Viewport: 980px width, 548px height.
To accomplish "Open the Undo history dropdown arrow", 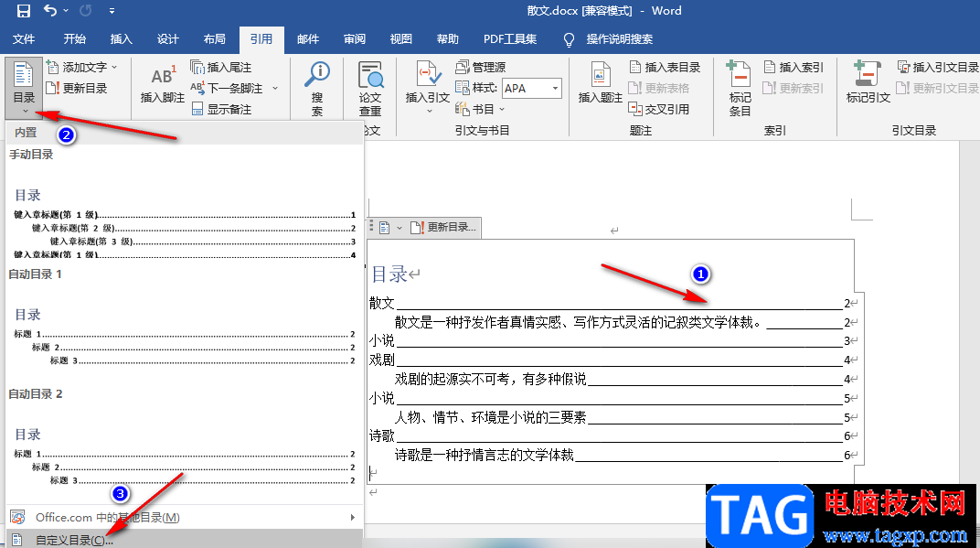I will click(x=66, y=11).
